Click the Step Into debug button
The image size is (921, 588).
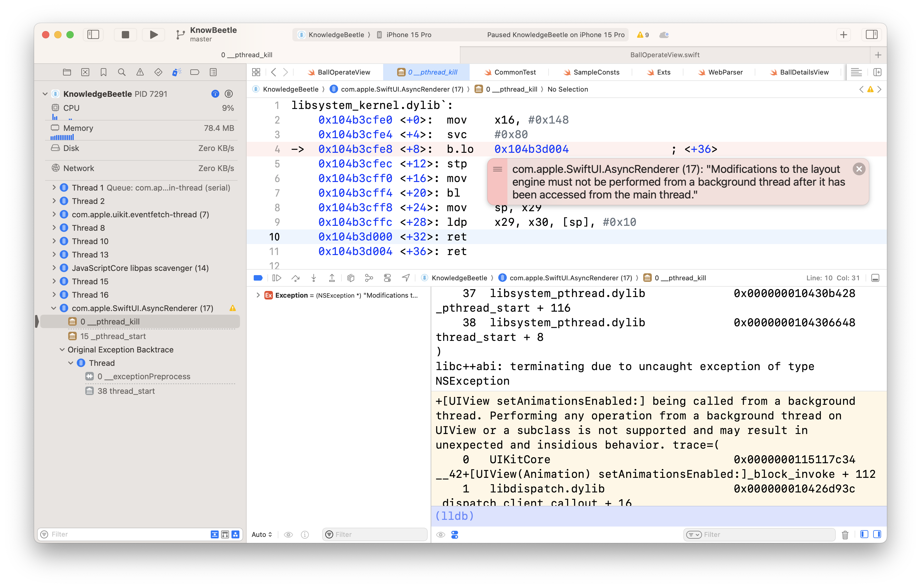coord(314,278)
